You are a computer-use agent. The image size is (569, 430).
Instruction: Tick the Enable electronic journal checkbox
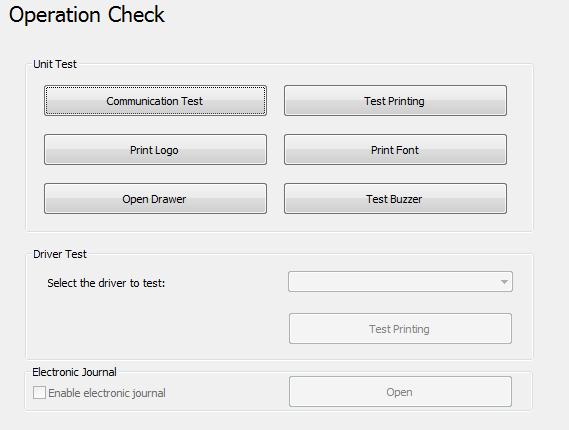click(39, 393)
